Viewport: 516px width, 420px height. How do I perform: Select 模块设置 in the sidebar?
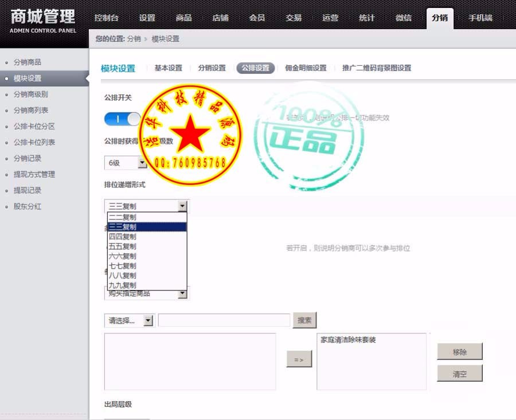coord(44,78)
